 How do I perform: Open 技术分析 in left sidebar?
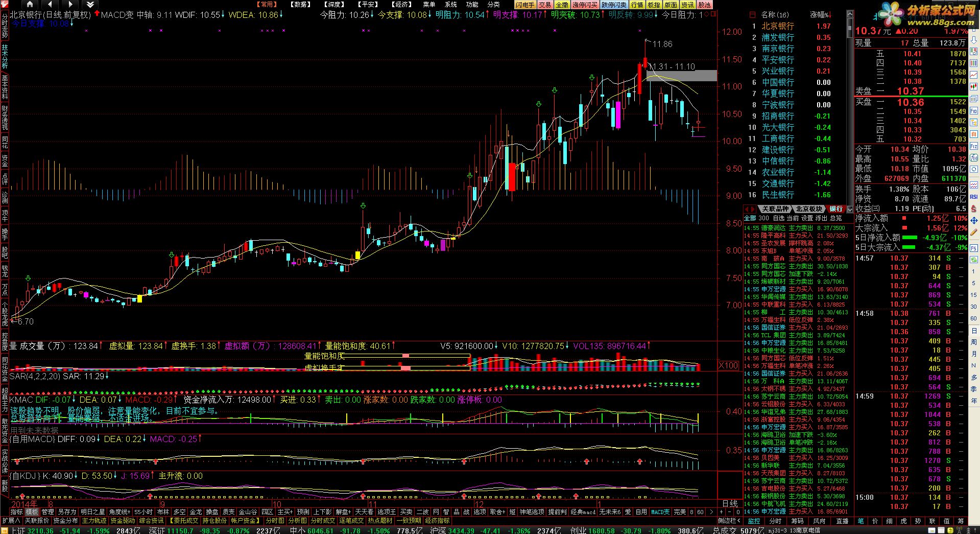5,56
